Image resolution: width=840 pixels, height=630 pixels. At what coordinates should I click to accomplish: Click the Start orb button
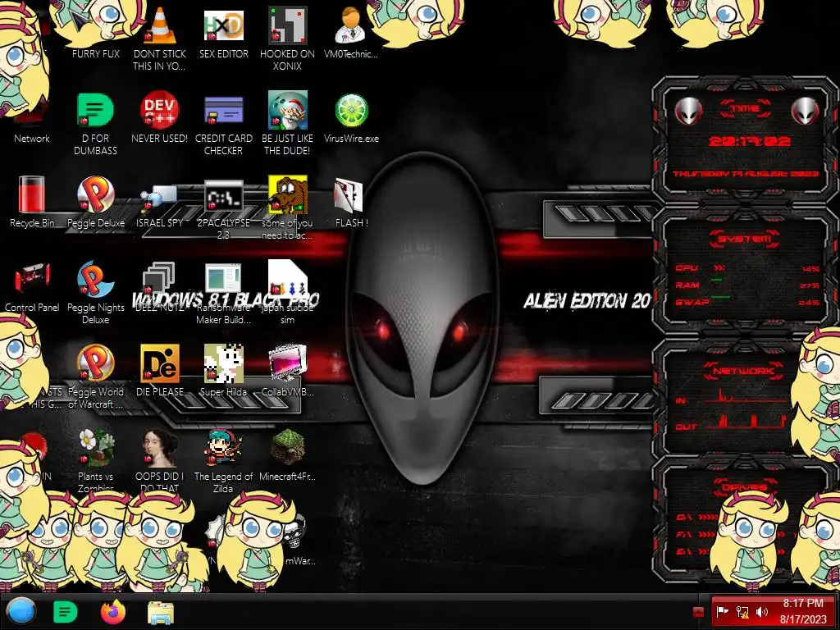tap(21, 612)
